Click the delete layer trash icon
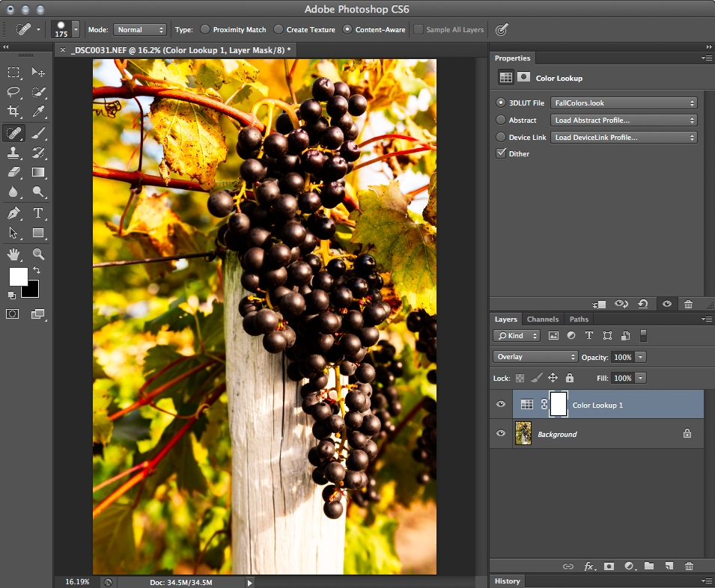 pyautogui.click(x=689, y=566)
